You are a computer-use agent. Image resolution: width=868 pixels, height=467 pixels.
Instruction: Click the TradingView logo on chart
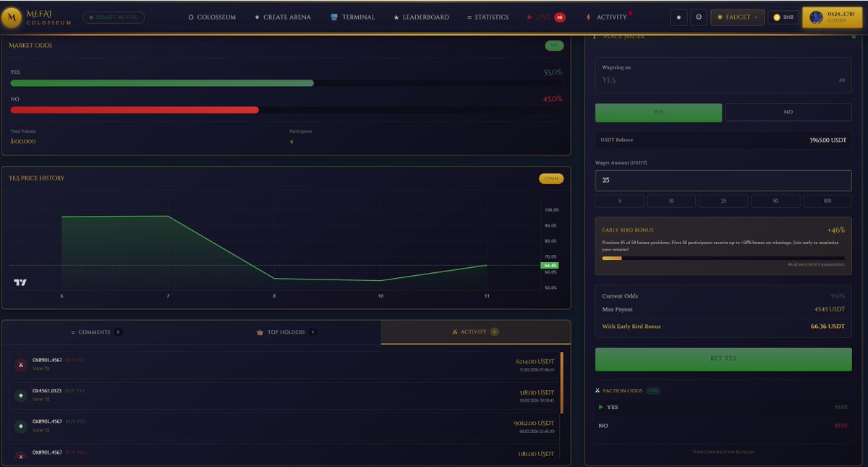pyautogui.click(x=20, y=282)
